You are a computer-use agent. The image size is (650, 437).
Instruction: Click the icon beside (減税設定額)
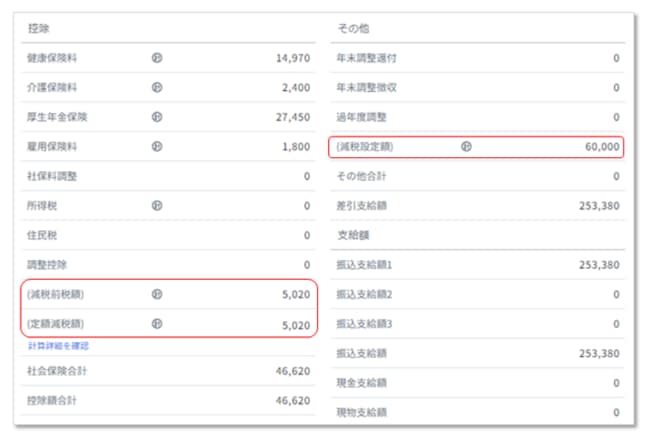point(465,146)
